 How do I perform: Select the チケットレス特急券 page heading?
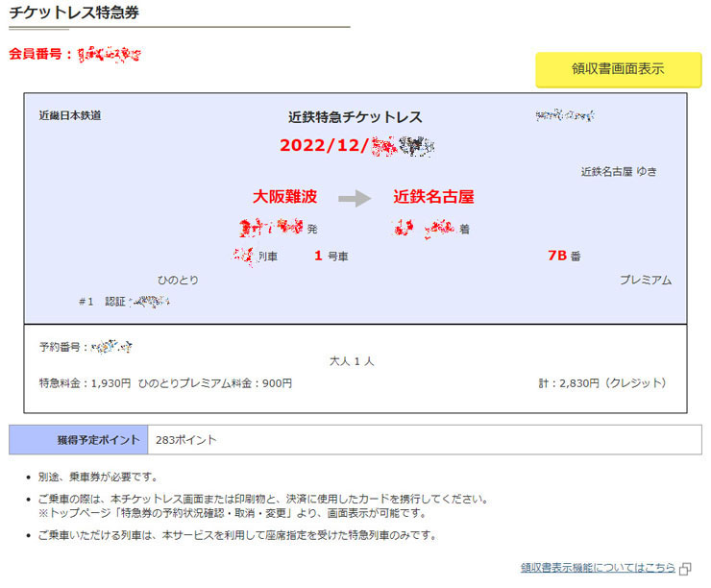[x=74, y=12]
